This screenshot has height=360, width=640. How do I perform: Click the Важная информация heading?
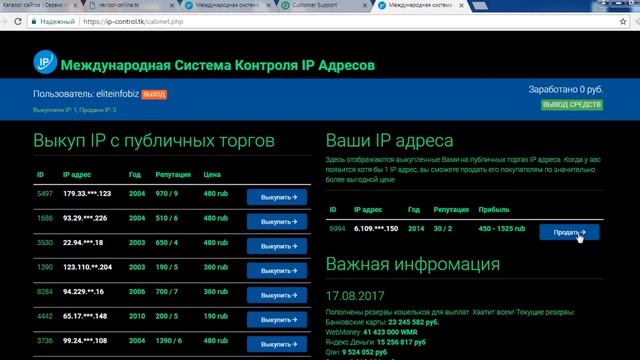[x=413, y=264]
